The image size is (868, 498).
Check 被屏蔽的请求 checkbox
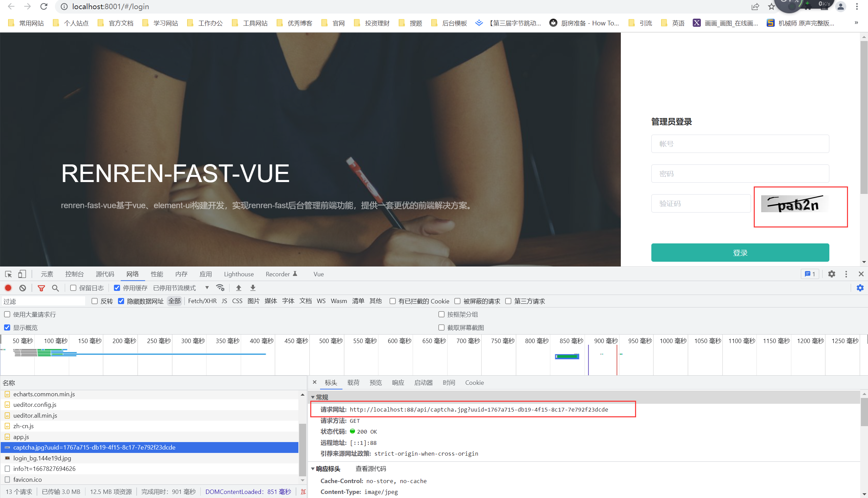(458, 301)
